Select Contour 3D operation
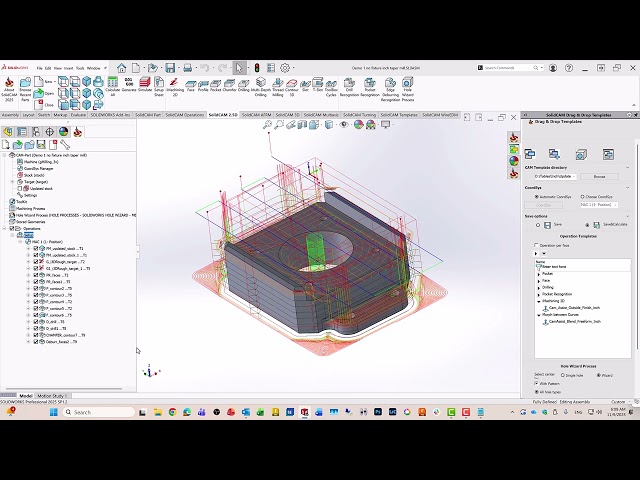The width and height of the screenshot is (640, 480). click(x=292, y=87)
